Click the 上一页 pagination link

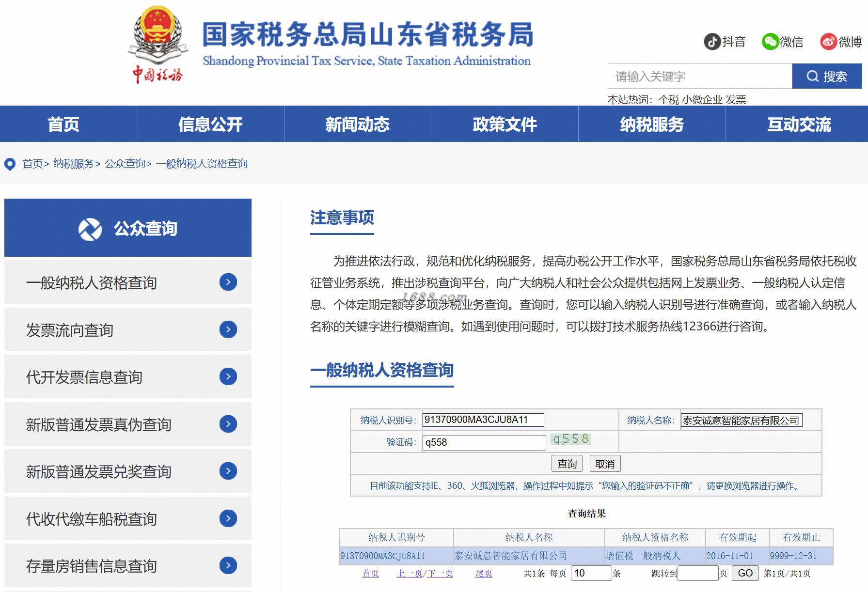pos(410,574)
